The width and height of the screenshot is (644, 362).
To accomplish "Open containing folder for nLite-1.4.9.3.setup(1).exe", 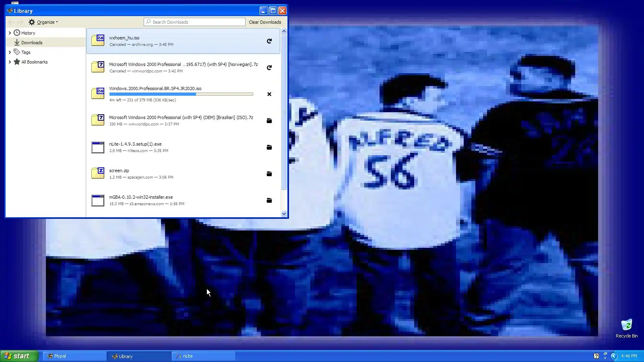I will point(269,147).
